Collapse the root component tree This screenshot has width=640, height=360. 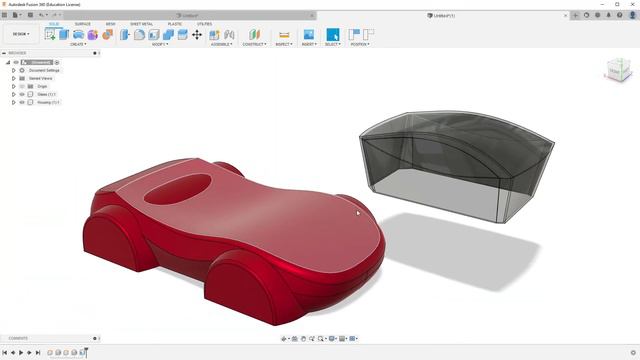point(8,62)
